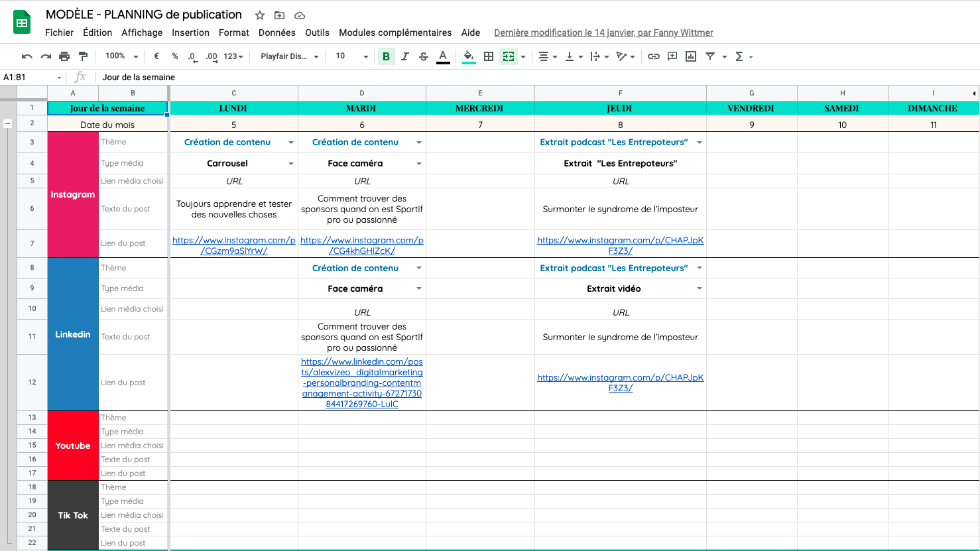Screen dimensions: 980x551
Task: Open the Instagram Thème dropdown for LUNDI
Action: click(290, 142)
